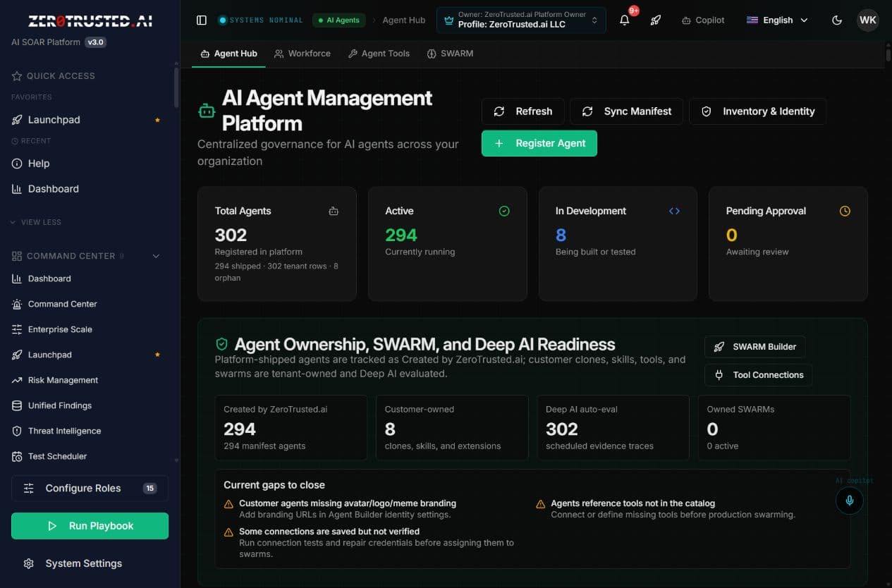
Task: Switch to dark mode moon icon
Action: 837,20
